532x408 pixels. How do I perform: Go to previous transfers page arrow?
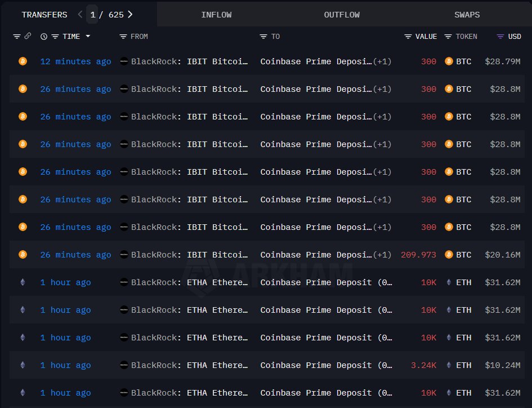pos(80,15)
